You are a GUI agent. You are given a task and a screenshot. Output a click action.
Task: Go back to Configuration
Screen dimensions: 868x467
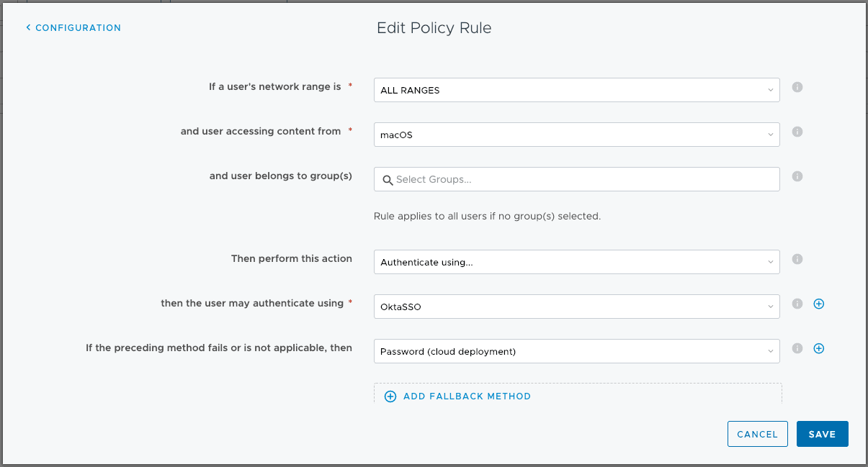tap(73, 27)
